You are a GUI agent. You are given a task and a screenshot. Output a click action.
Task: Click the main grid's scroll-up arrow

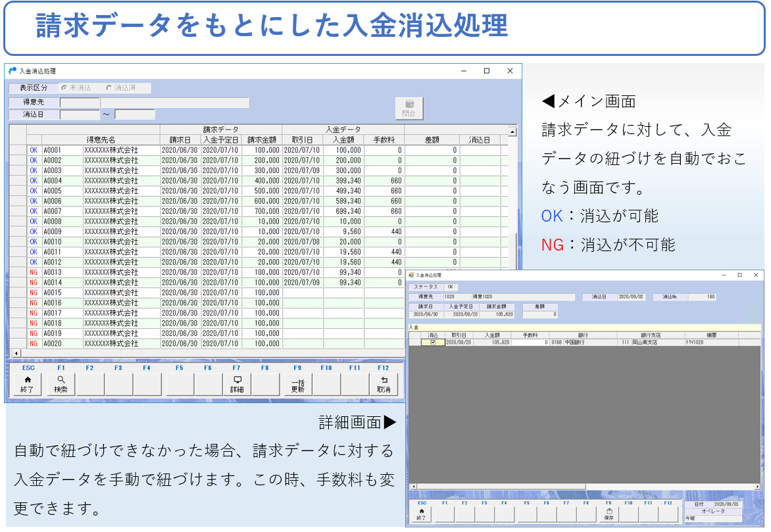pos(512,132)
